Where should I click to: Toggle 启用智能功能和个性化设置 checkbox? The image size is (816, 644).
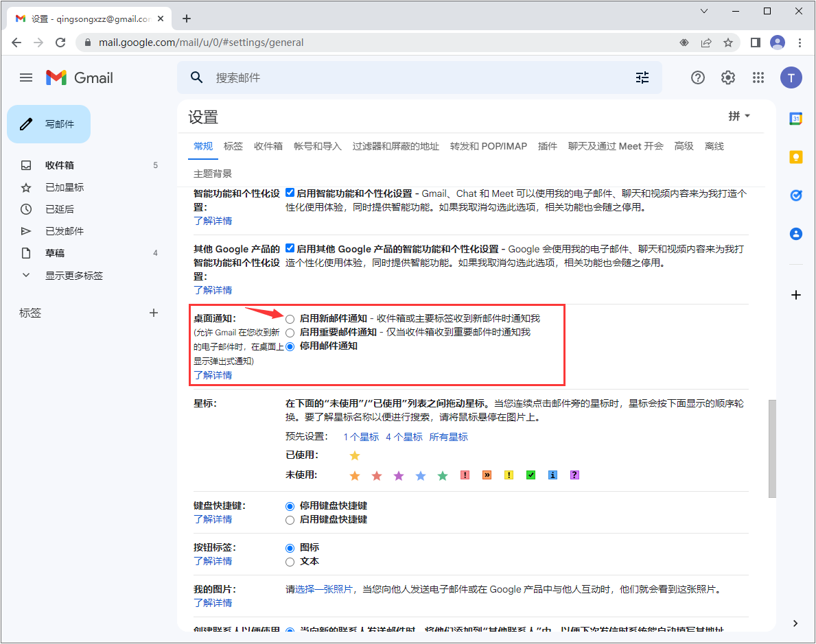pyautogui.click(x=290, y=193)
